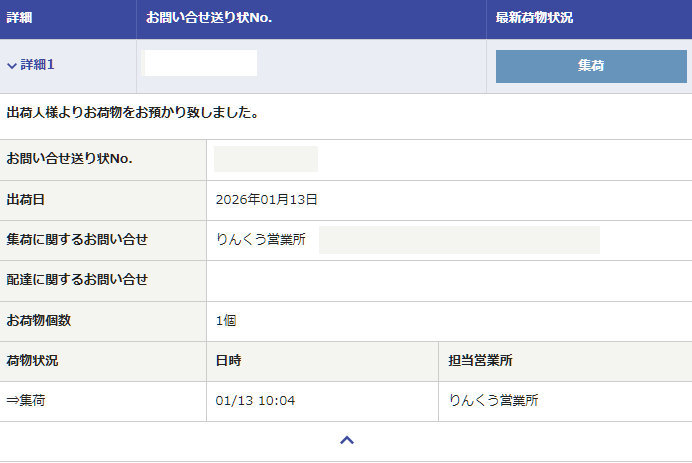This screenshot has height=463, width=692.
Task: Collapse the 詳細1 row chevron
Action: click(12, 66)
